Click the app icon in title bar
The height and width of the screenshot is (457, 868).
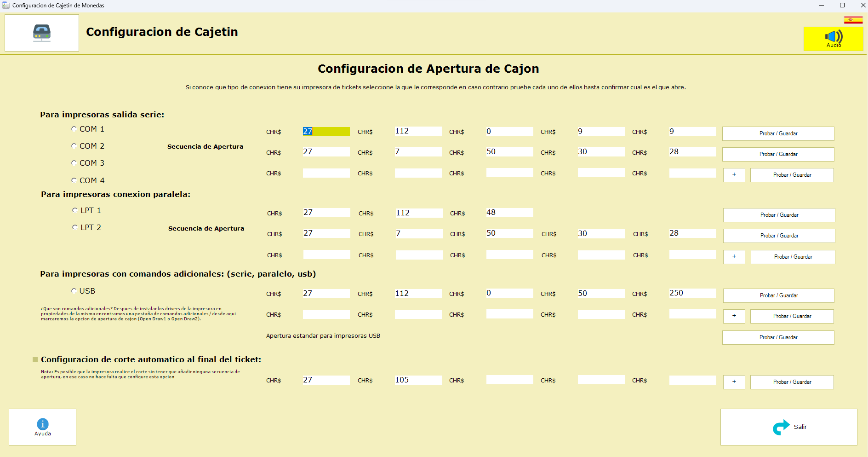coord(6,6)
